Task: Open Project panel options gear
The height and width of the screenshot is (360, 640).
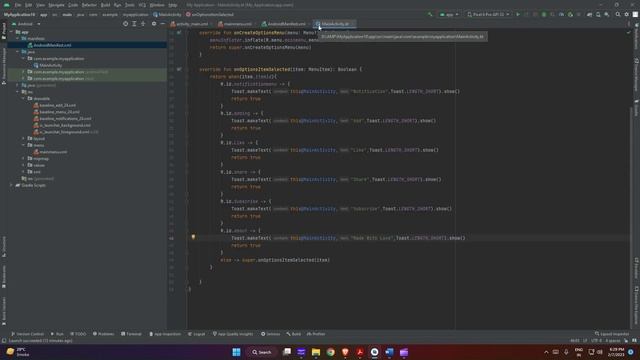Action: tap(154, 24)
